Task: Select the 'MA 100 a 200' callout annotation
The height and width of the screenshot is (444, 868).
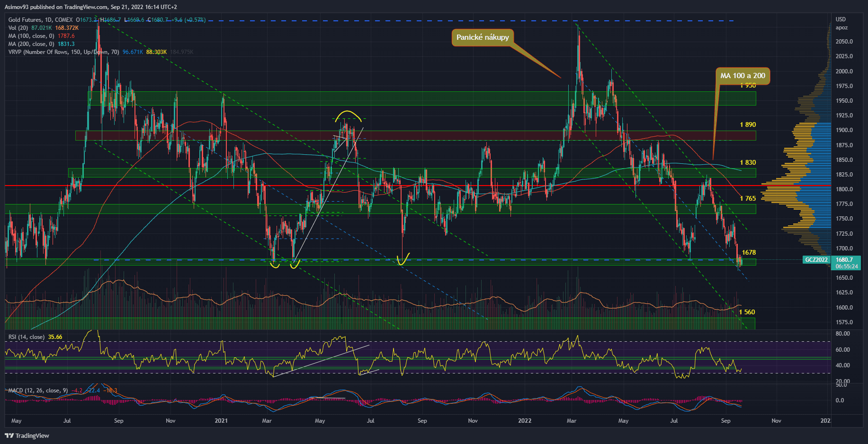Action: [x=743, y=76]
